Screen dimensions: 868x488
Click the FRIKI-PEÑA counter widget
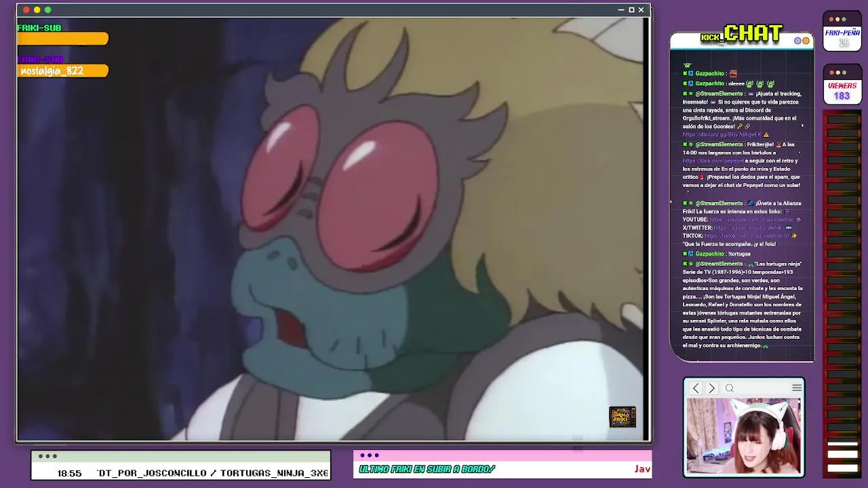click(842, 31)
